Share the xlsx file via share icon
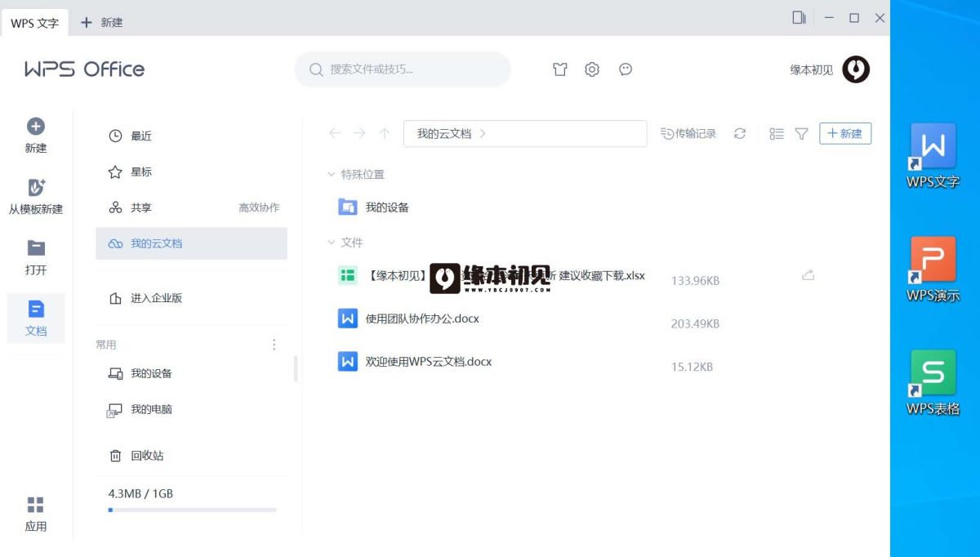This screenshot has width=980, height=557. coord(808,275)
